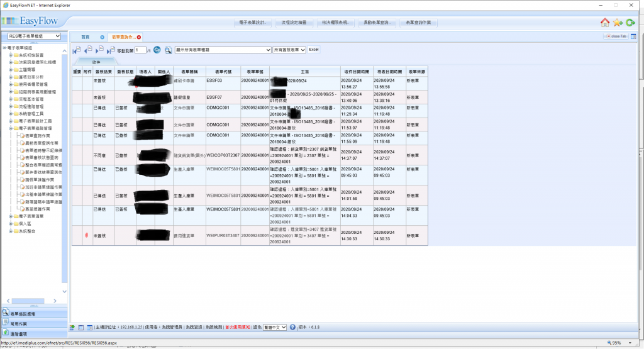Select 表單查詢作業 in the tree
Viewport: 644px width, 349px height.
click(37, 136)
